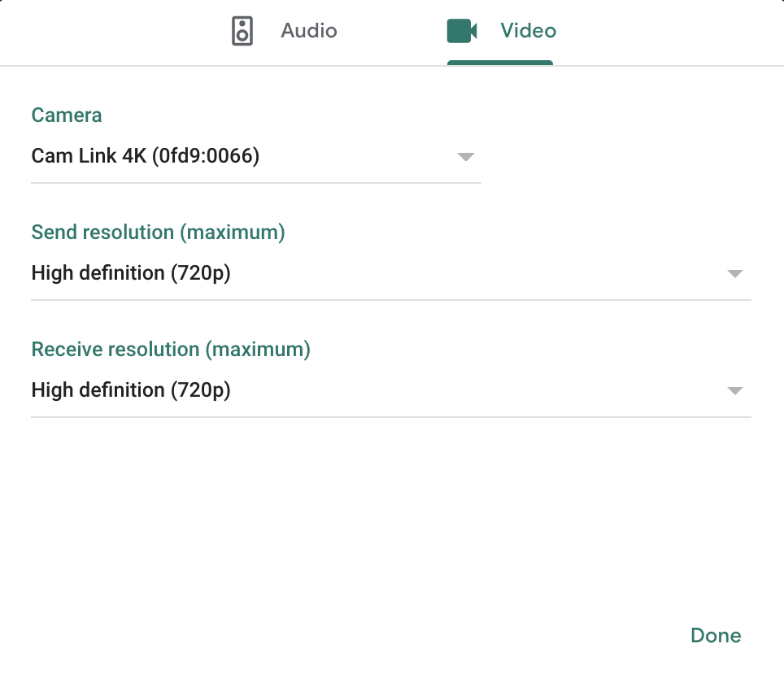Click the underline beneath Send resolution field
Image resolution: width=784 pixels, height=683 pixels.
tap(391, 300)
